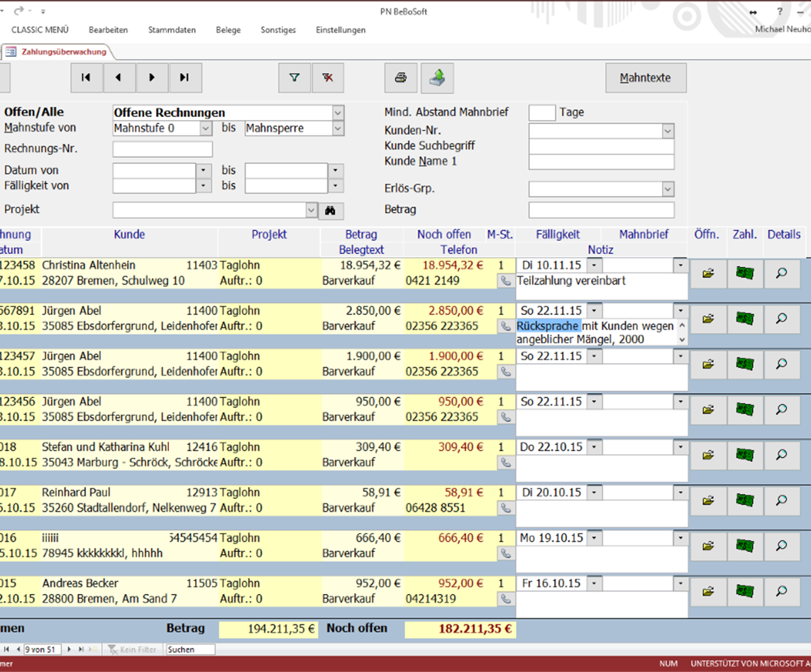811x672 pixels.
Task: Open the Mahnstufe 0 dropdown
Action: 205,128
